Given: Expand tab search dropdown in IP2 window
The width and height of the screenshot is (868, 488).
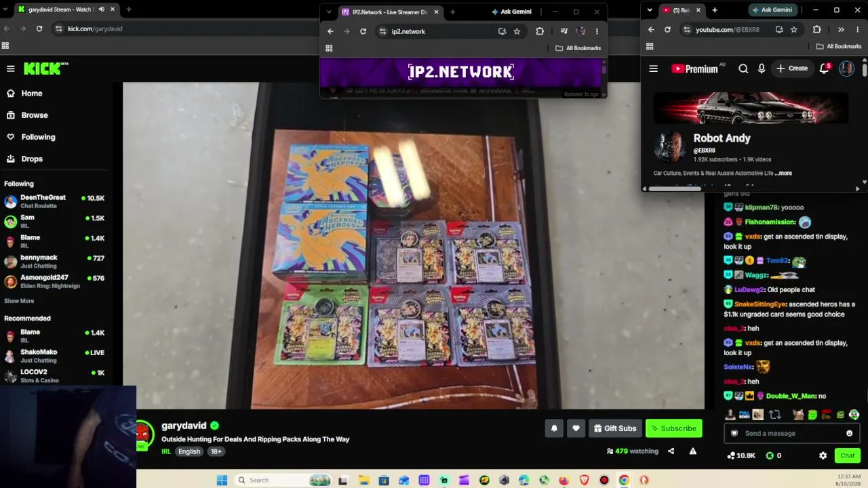Looking at the screenshot, I should coord(329,12).
